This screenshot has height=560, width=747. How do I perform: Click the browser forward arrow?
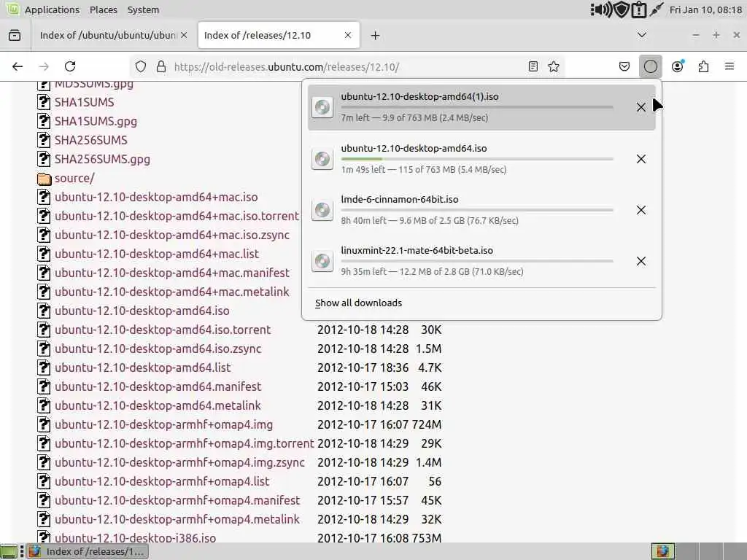44,66
